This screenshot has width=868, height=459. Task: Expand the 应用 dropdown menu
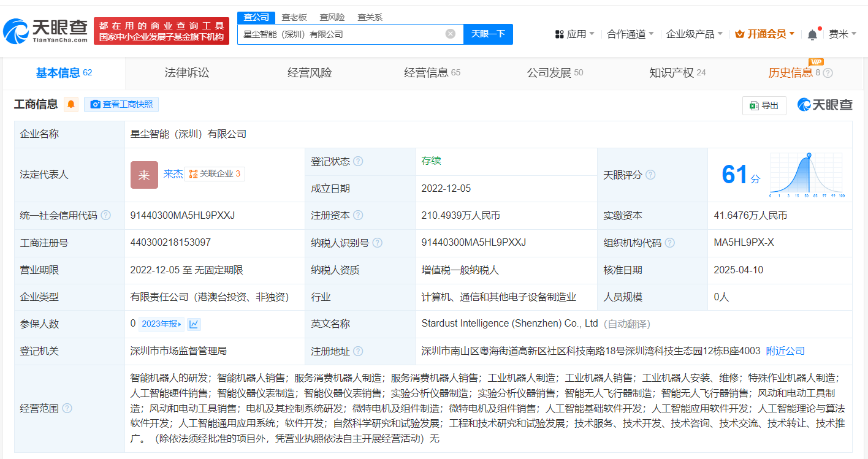[575, 34]
